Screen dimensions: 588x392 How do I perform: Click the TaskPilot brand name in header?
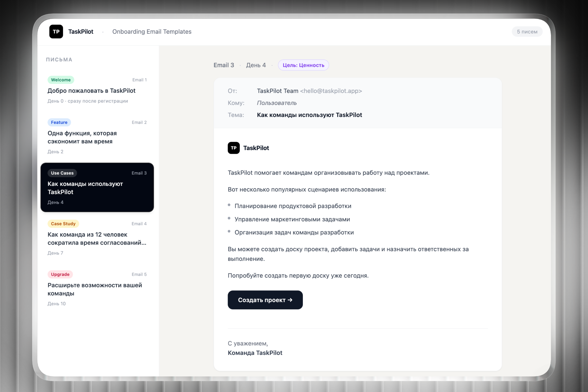[81, 32]
